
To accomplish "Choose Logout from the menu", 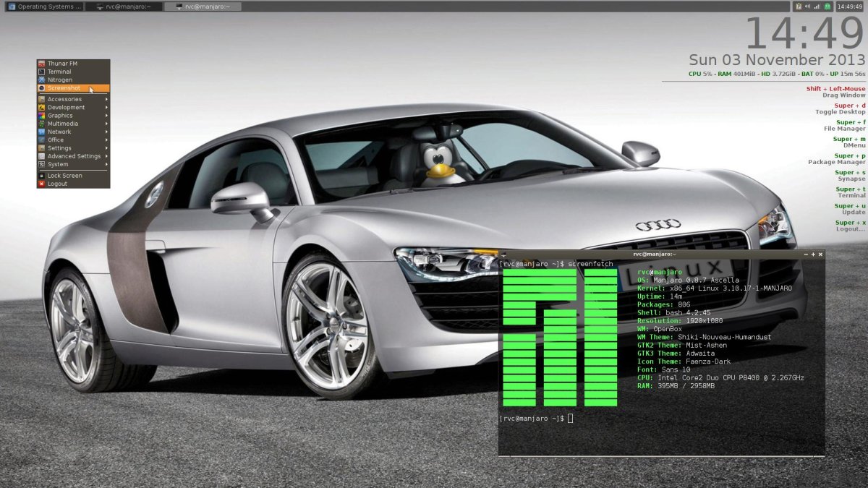I will [x=73, y=184].
